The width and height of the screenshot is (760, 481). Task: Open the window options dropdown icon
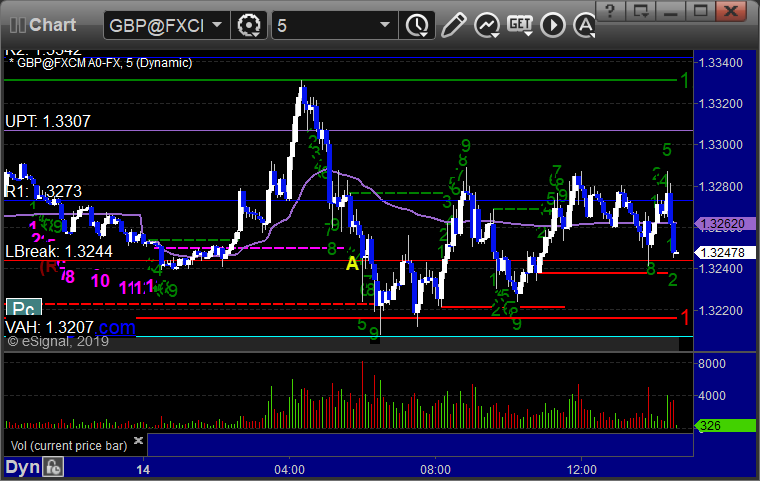[x=640, y=11]
